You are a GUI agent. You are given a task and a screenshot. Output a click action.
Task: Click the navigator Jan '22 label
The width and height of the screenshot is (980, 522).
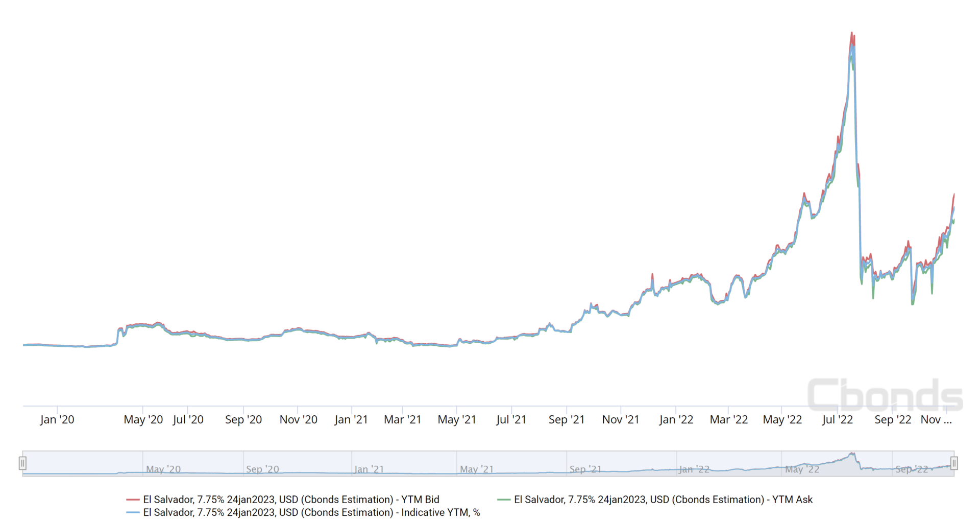point(694,469)
